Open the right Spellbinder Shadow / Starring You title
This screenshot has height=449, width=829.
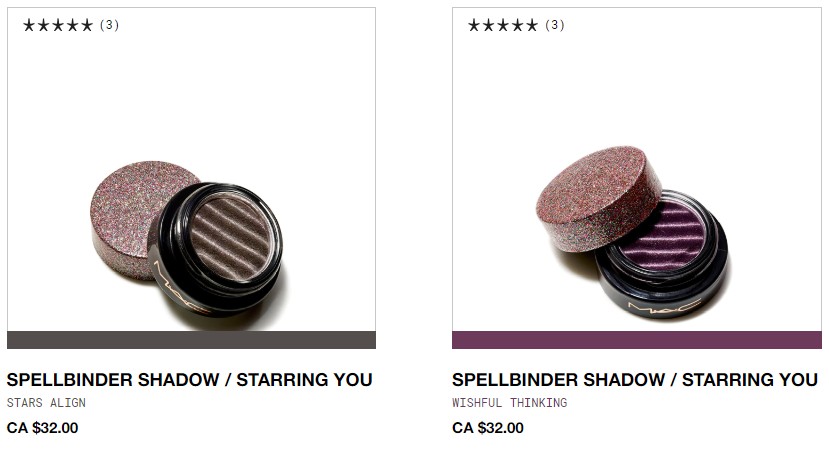pos(634,380)
